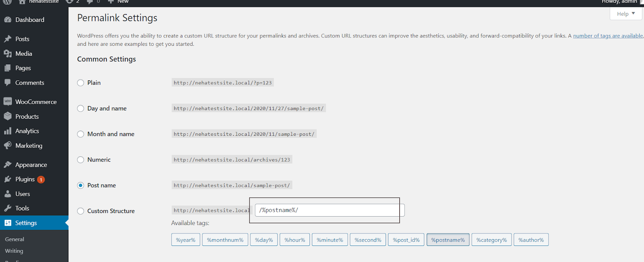The width and height of the screenshot is (644, 262).
Task: Click the Plain example URL ?p=123
Action: click(x=223, y=83)
